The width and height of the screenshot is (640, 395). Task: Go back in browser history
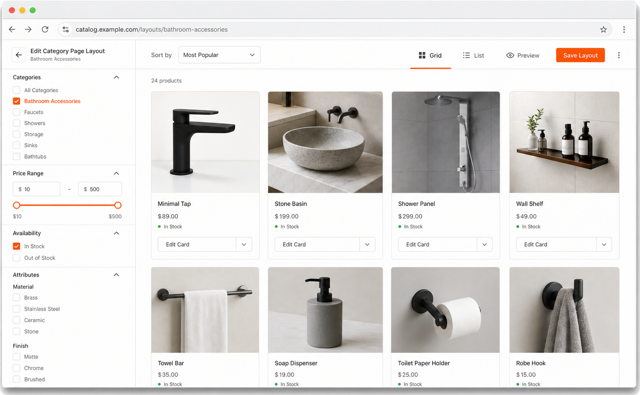[12, 29]
